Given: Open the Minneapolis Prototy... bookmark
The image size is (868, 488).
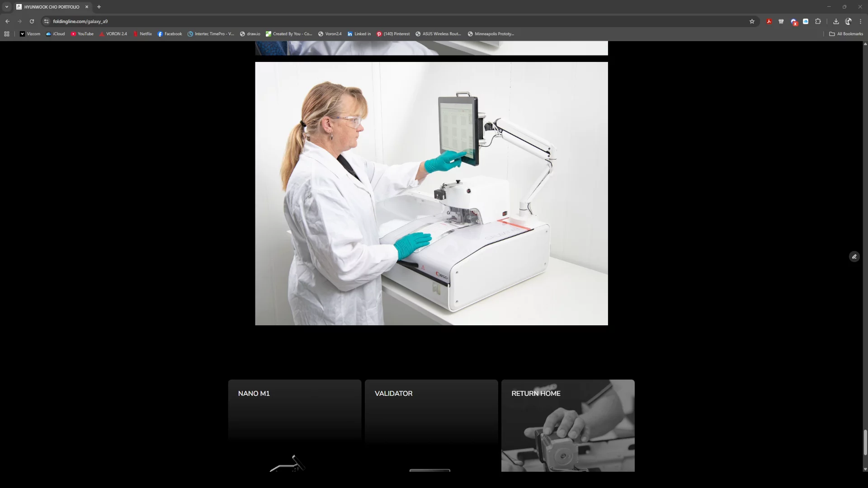Looking at the screenshot, I should click(491, 34).
